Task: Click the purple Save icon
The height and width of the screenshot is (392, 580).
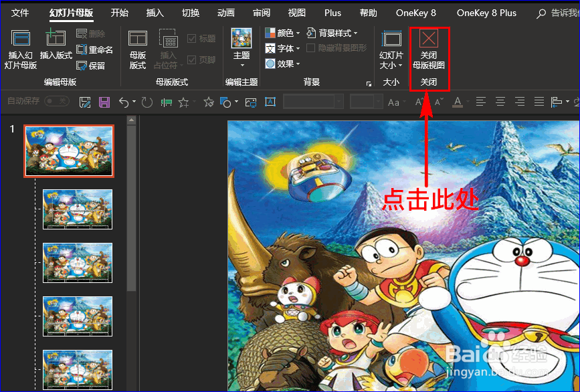Action: (104, 102)
